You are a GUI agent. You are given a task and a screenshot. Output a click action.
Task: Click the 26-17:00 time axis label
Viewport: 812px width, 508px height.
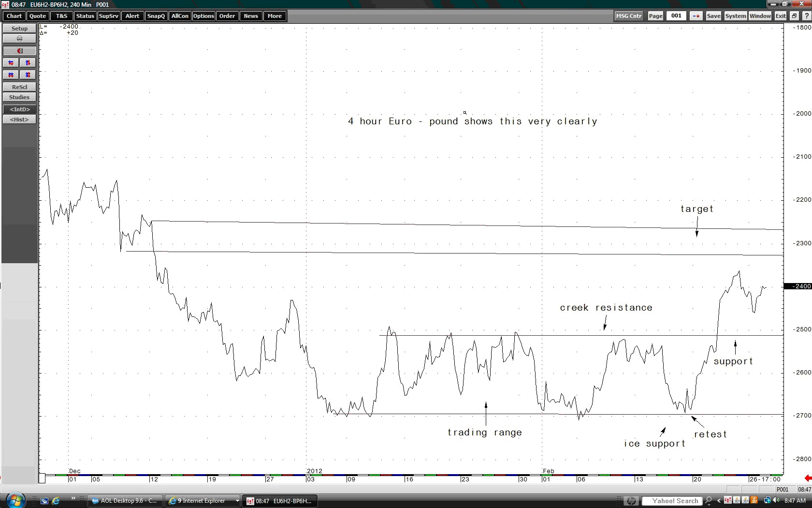(x=765, y=479)
